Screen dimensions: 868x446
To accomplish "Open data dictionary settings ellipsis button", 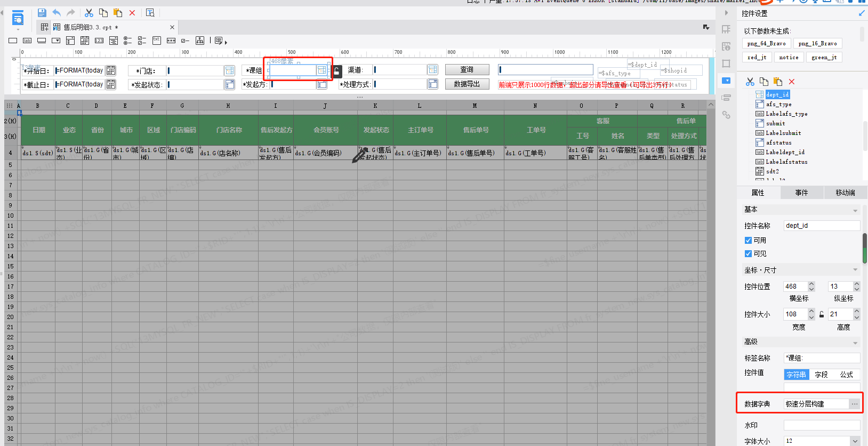I will coord(855,404).
